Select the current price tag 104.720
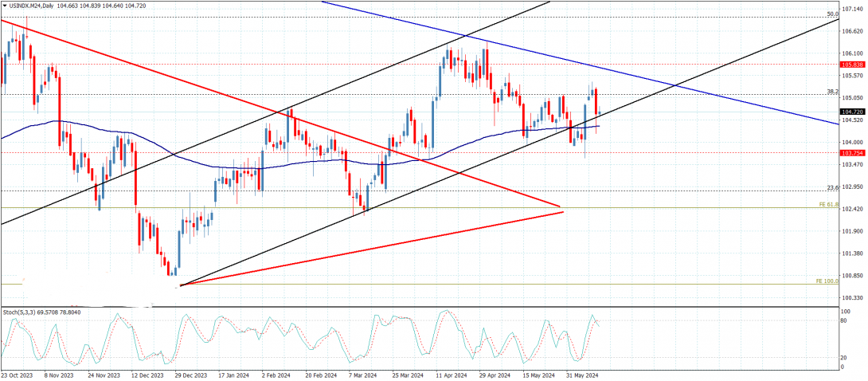The height and width of the screenshot is (381, 868). click(853, 112)
